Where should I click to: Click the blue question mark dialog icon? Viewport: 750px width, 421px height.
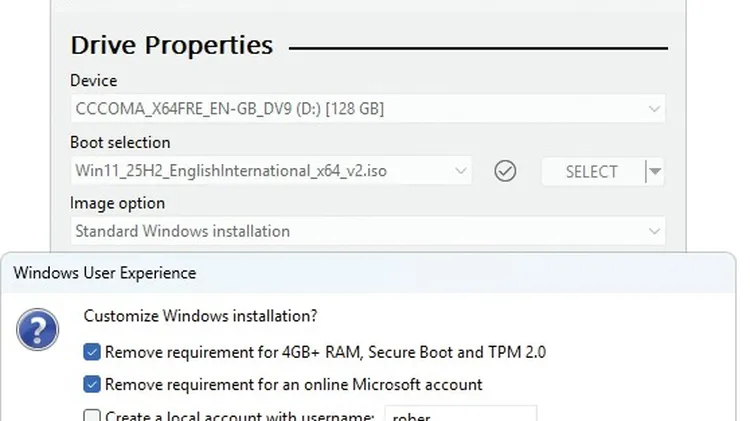[x=37, y=329]
